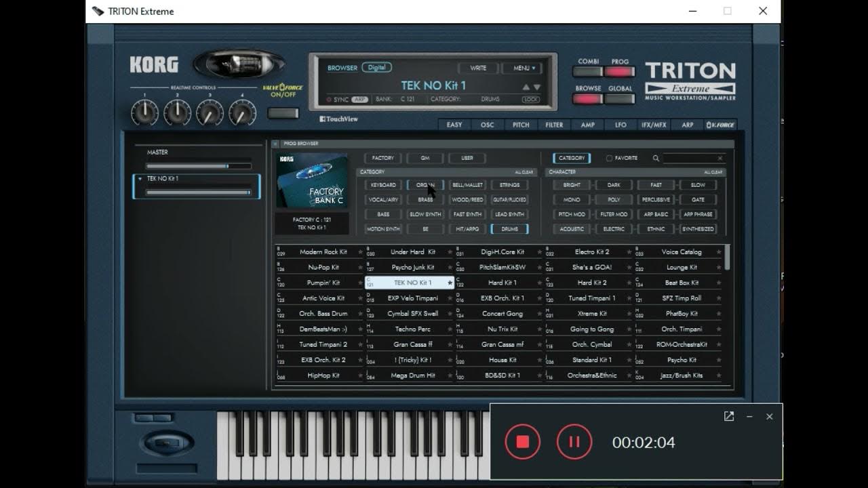Open the FILTER tab

pos(554,125)
